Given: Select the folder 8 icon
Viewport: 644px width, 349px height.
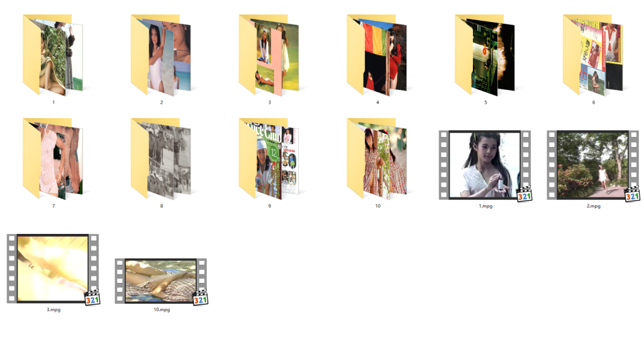Looking at the screenshot, I should pos(162,158).
